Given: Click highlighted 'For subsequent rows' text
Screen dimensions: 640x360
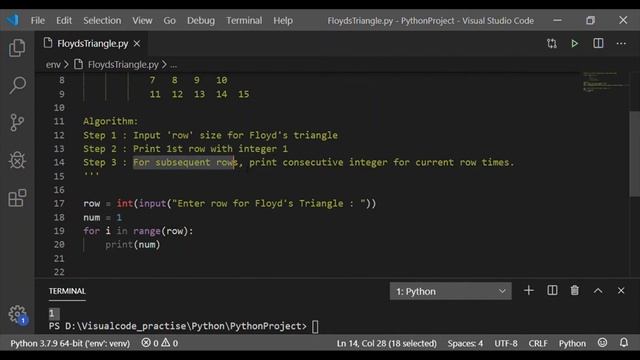Looking at the screenshot, I should pos(185,162).
